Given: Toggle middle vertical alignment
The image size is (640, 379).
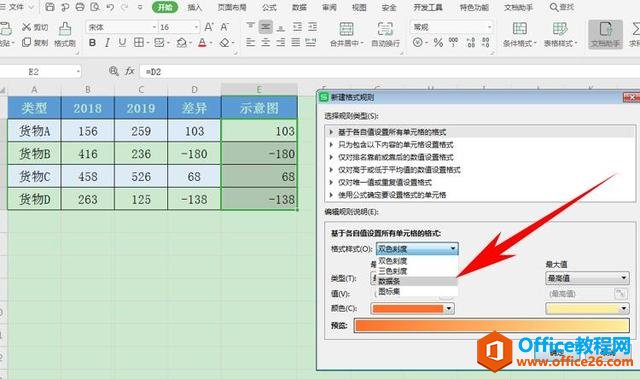Looking at the screenshot, I should click(266, 27).
